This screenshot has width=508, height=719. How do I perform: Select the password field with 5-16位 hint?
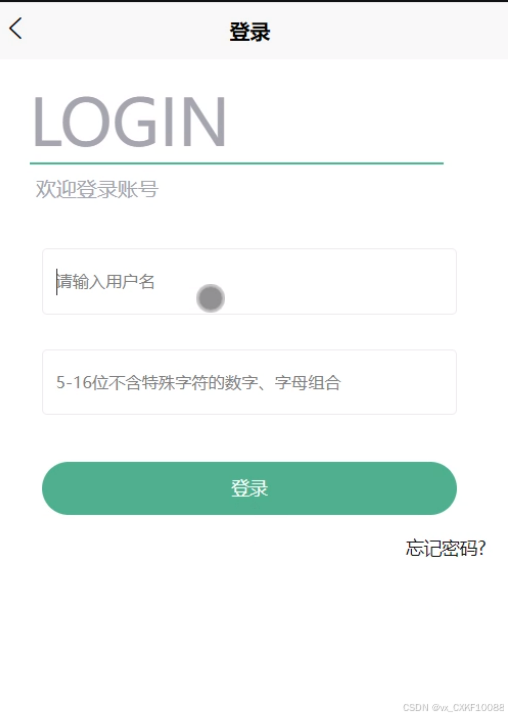[249, 382]
